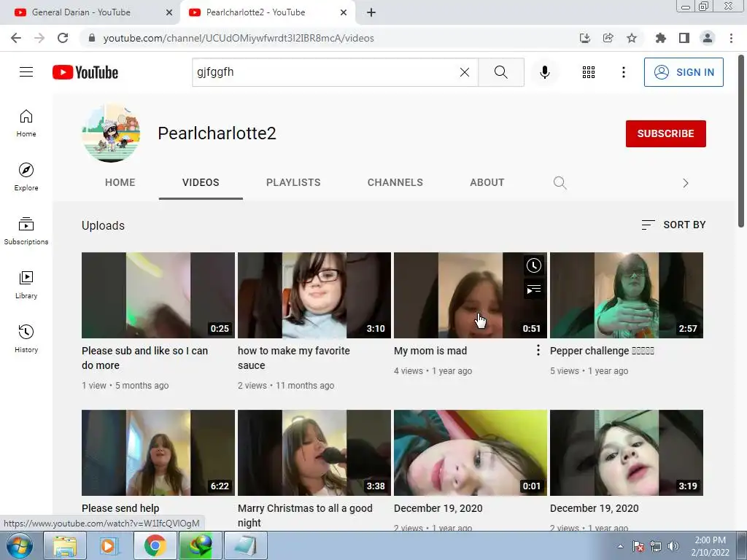747x560 pixels.
Task: Open the ABOUT channel tab
Action: pos(487,182)
